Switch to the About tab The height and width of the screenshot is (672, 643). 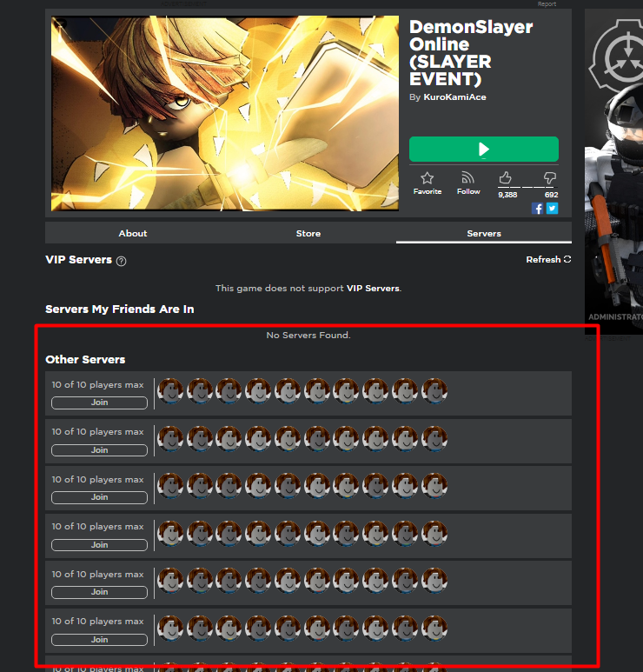133,233
